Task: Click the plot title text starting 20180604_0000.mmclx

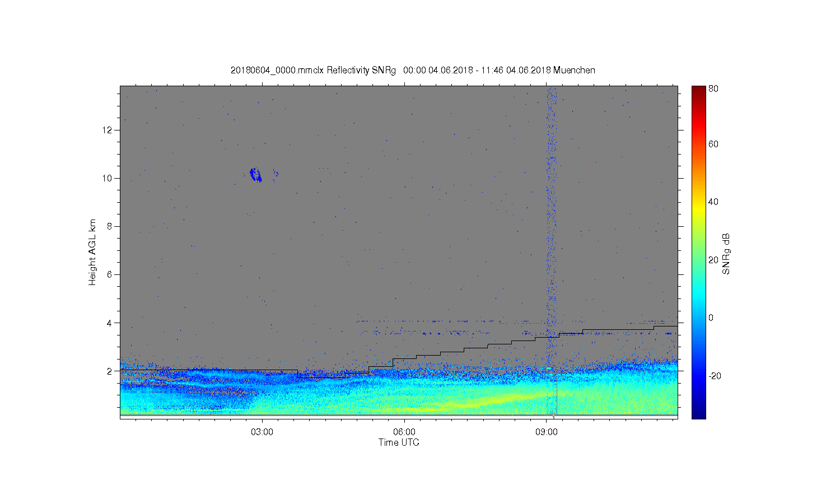Action: (413, 70)
